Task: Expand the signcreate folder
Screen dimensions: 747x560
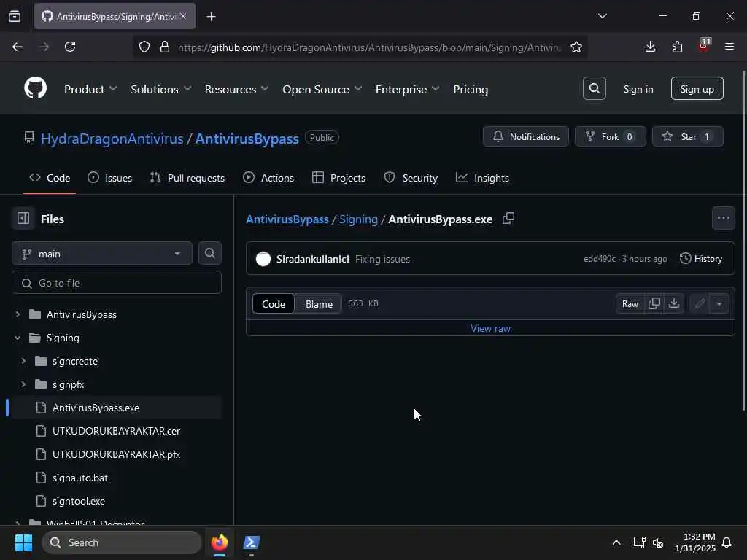Action: [x=23, y=361]
